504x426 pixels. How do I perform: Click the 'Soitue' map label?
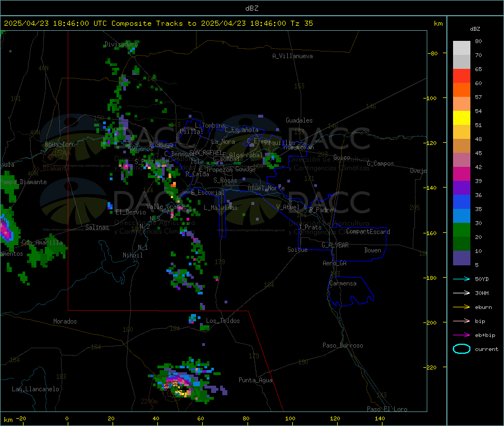[297, 250]
